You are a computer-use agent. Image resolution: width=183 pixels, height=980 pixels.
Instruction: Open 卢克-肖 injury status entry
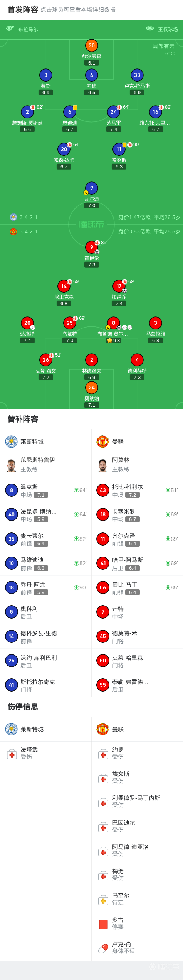[137, 948]
